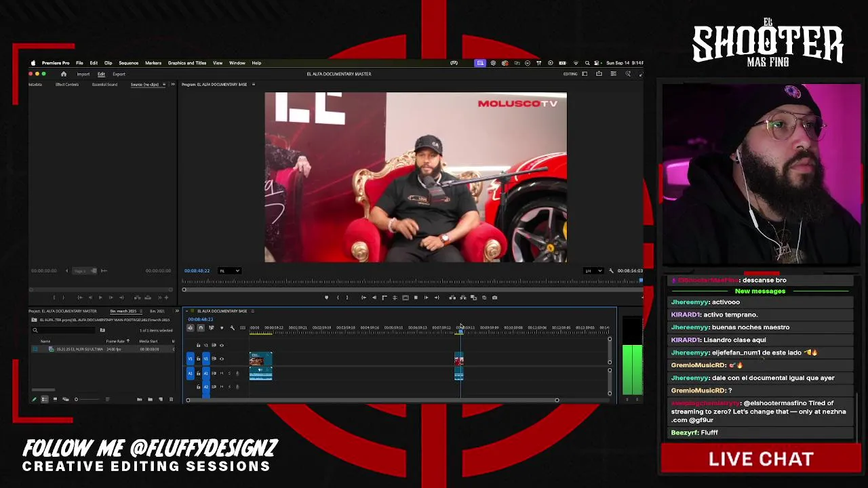Solo audio track A1
The width and height of the screenshot is (868, 488).
(229, 373)
